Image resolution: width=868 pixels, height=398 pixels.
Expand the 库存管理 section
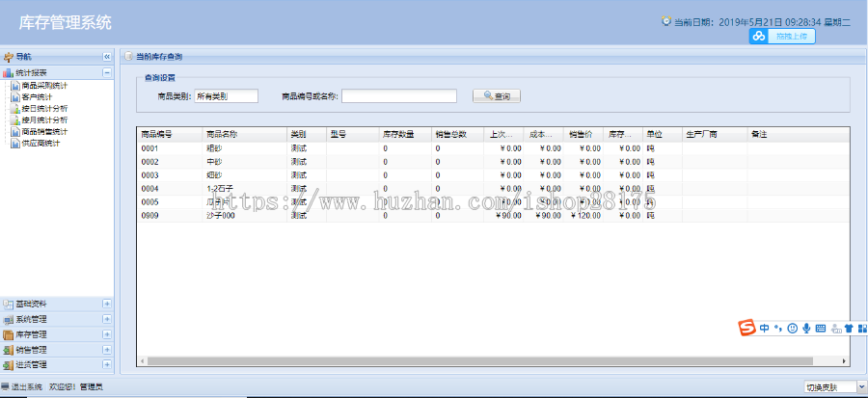point(107,335)
